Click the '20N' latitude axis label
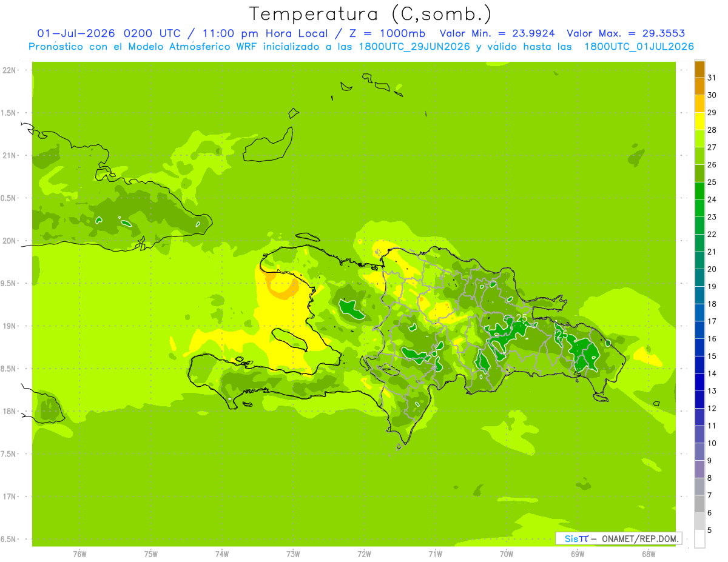728x562 pixels. click(9, 241)
